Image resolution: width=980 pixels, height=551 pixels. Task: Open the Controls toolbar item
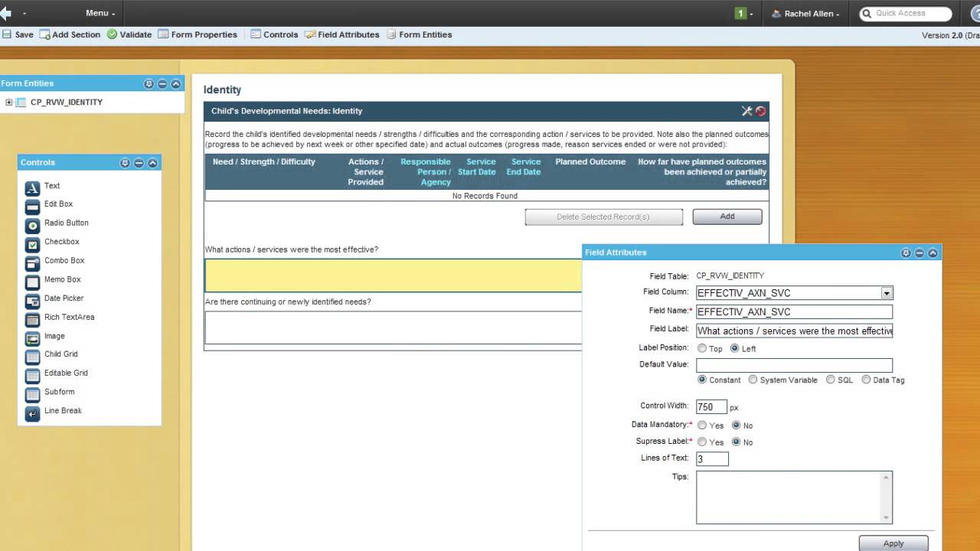pyautogui.click(x=274, y=34)
